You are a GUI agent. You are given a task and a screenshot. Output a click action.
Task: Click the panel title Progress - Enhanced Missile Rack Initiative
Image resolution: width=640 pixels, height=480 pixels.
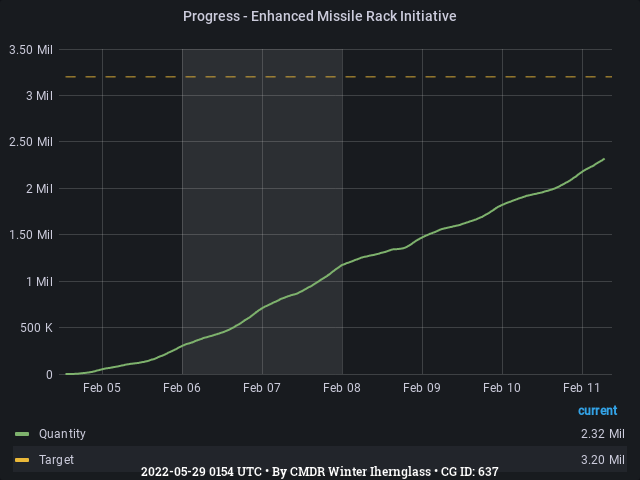tap(320, 16)
